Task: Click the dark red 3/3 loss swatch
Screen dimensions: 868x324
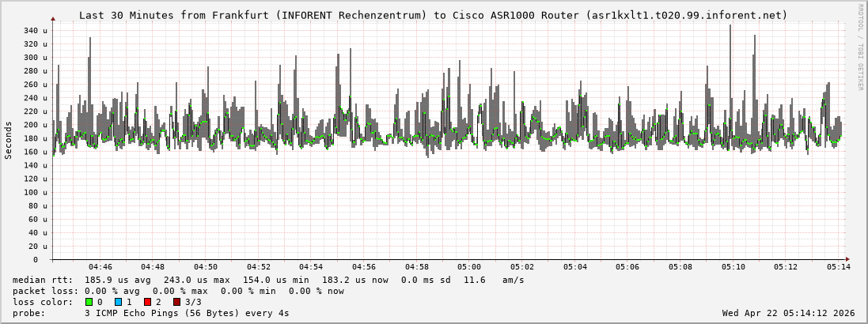Action: (176, 302)
